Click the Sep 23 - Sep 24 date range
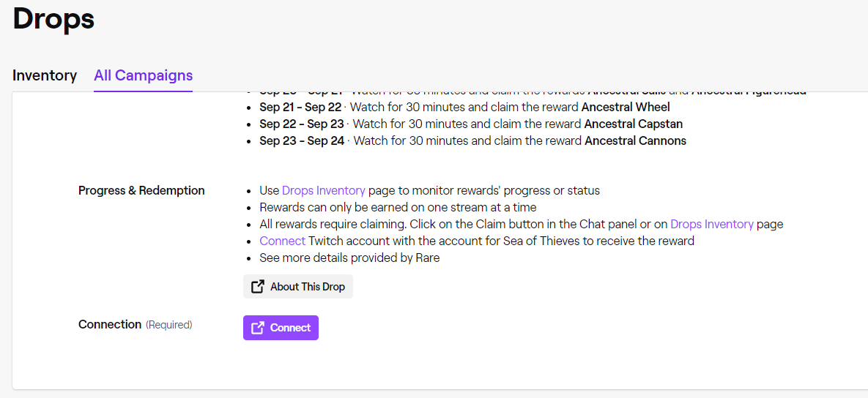Image resolution: width=868 pixels, height=398 pixels. pos(302,140)
